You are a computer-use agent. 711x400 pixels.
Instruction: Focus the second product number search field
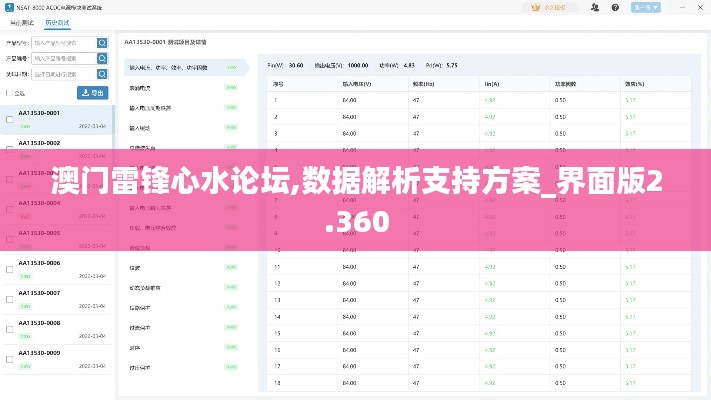pos(64,59)
